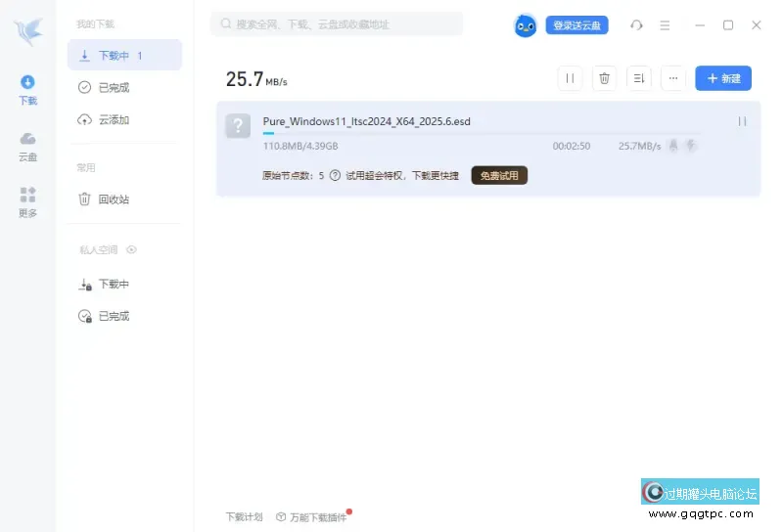Focus the 搜索全网 search field

click(x=337, y=23)
